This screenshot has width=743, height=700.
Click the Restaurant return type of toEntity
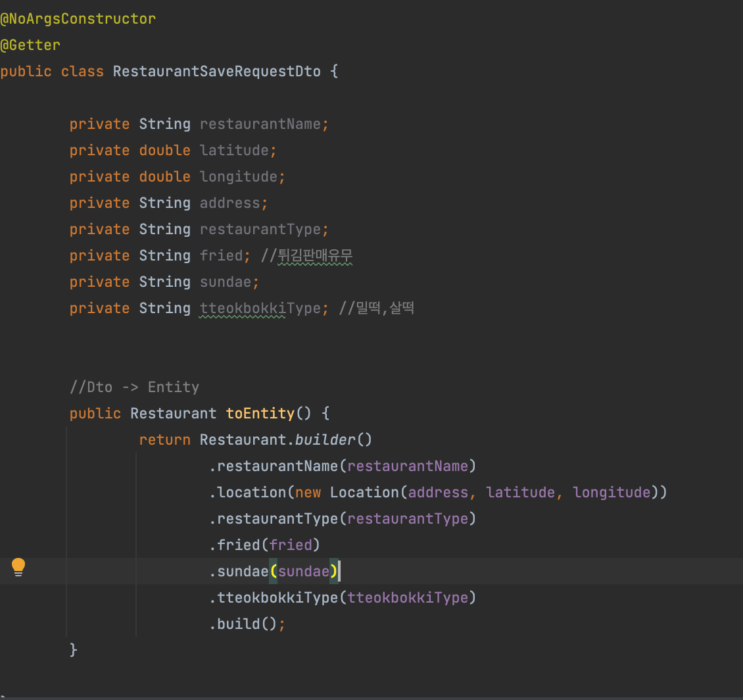coord(174,414)
